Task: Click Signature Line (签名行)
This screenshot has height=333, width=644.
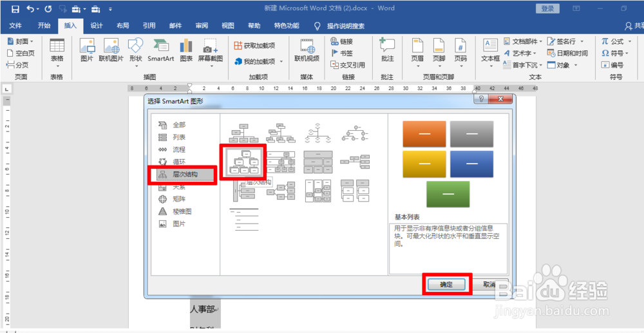Action: click(565, 41)
